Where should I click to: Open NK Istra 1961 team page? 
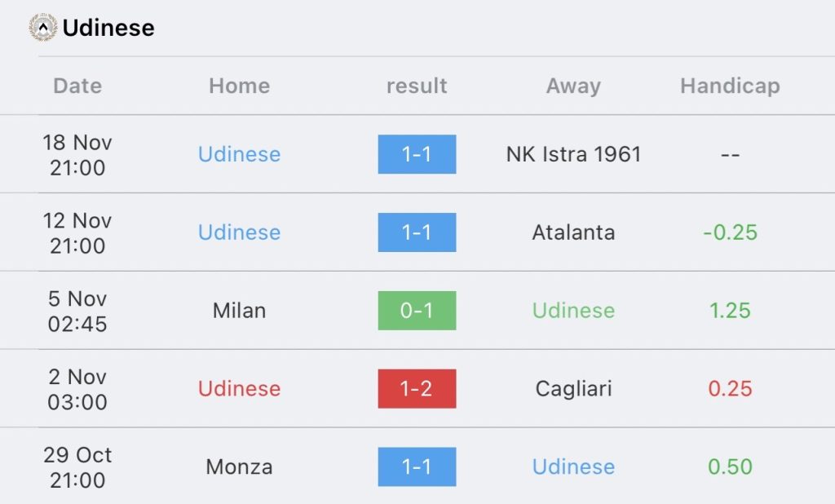pyautogui.click(x=573, y=154)
